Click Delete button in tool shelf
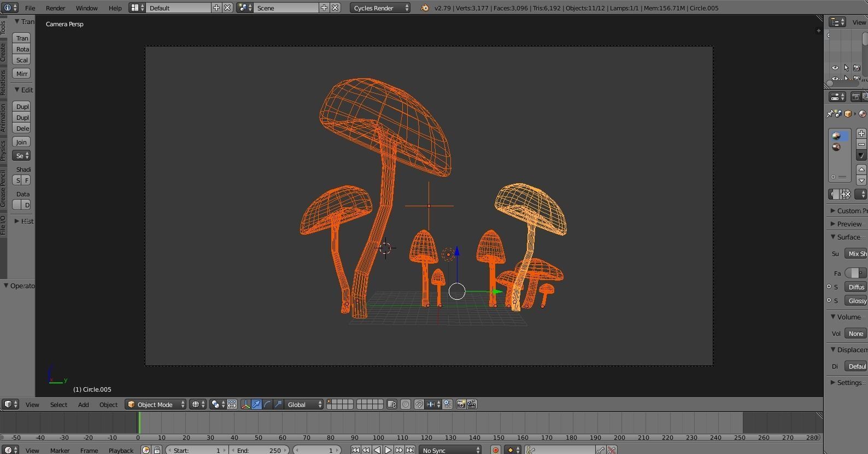 pyautogui.click(x=22, y=129)
